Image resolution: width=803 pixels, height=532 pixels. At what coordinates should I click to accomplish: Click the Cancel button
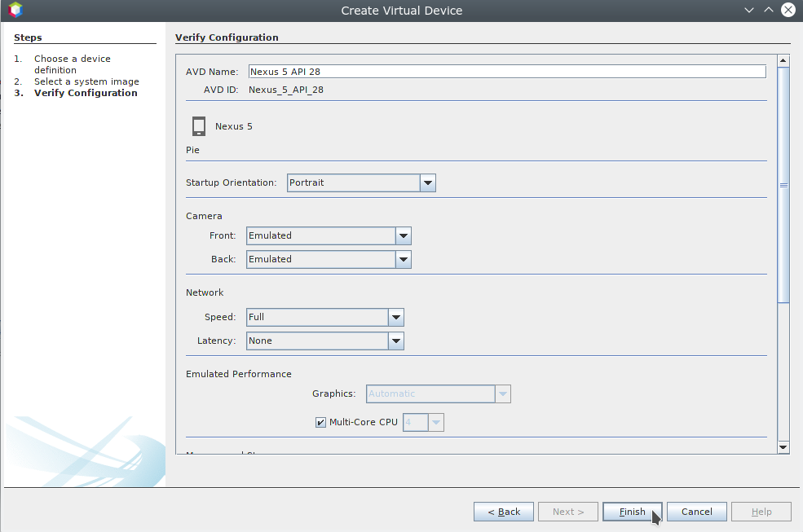coord(696,512)
